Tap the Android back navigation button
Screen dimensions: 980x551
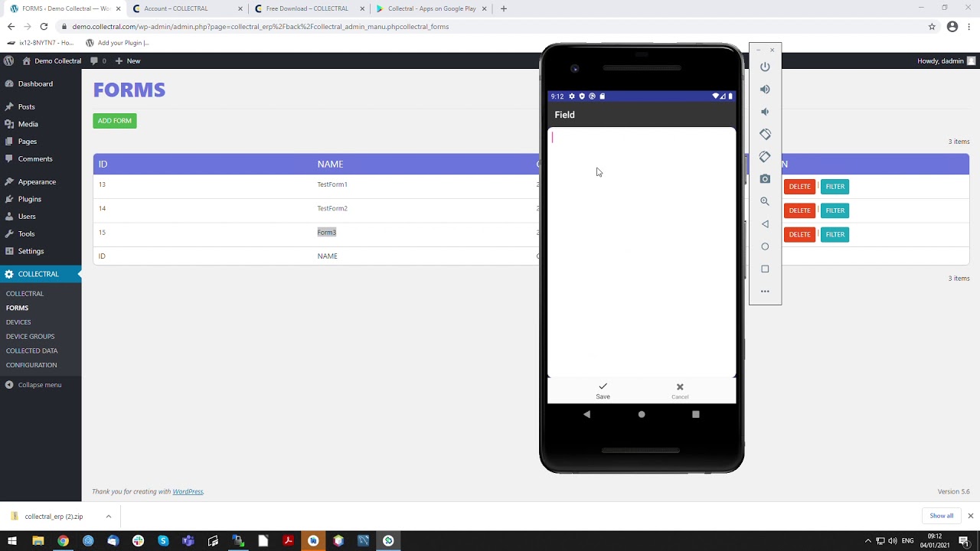586,414
